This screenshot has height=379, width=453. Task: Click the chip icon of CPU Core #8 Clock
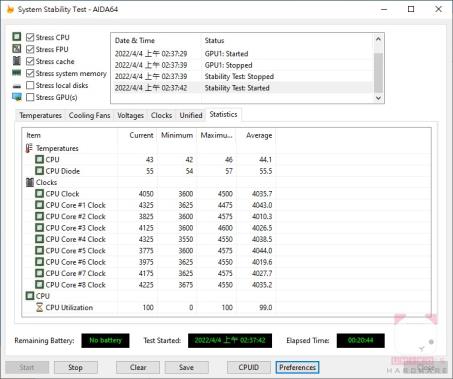pyautogui.click(x=39, y=284)
